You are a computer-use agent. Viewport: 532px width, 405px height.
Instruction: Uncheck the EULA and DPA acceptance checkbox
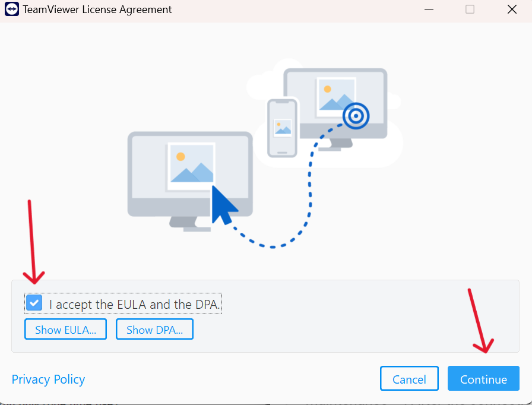coord(34,303)
